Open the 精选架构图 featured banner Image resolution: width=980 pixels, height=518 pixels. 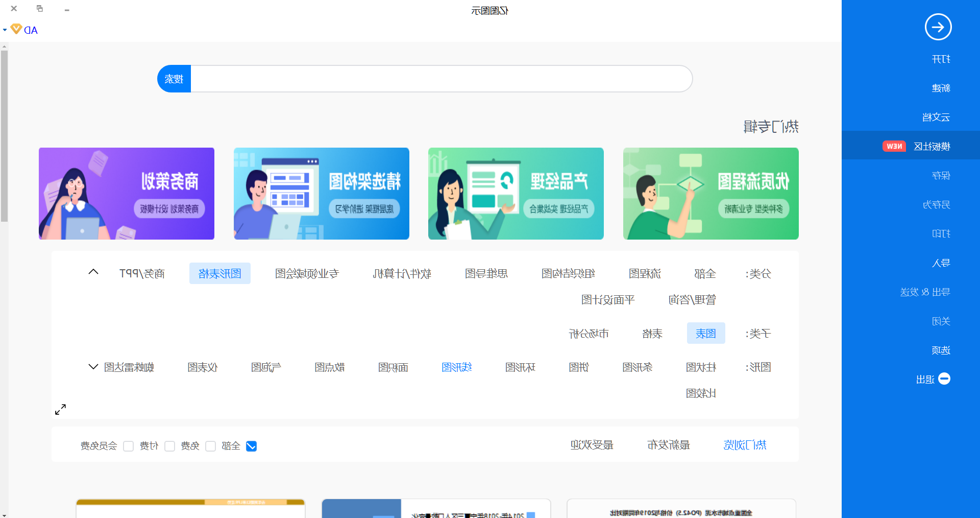coord(321,194)
